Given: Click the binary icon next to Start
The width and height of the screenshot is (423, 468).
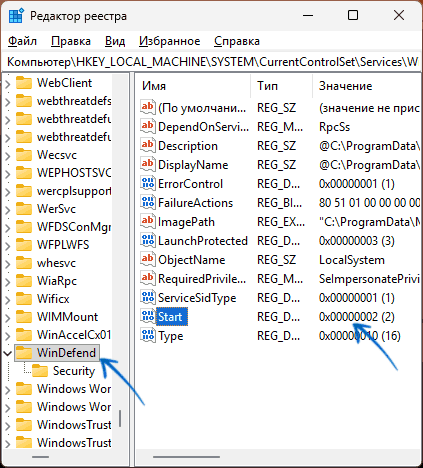Looking at the screenshot, I should 148,317.
